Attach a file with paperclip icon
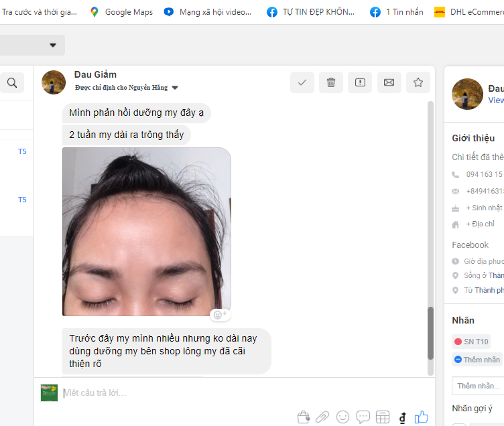Screen dimensions: 504x426 322,417
